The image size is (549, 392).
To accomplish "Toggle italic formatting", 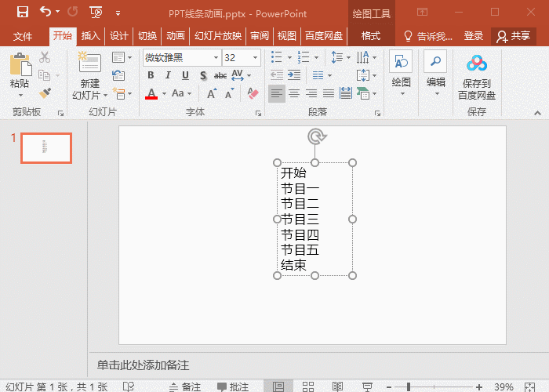I will [x=168, y=75].
